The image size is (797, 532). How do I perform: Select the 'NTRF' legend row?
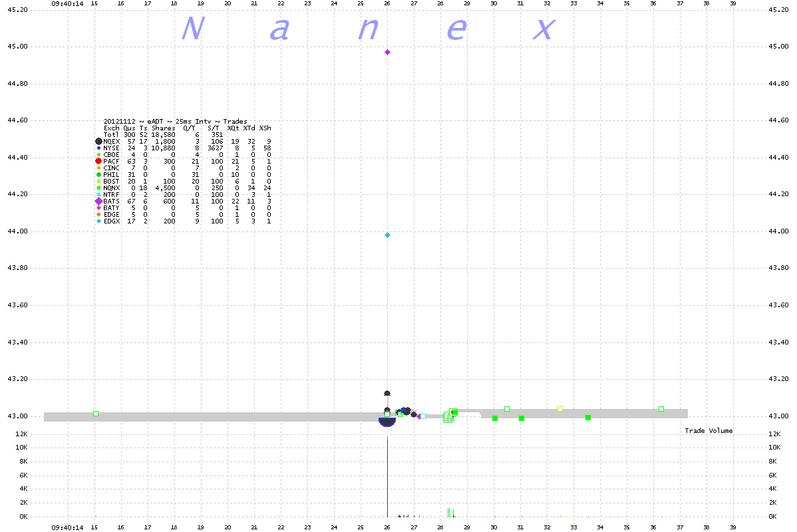[x=184, y=195]
